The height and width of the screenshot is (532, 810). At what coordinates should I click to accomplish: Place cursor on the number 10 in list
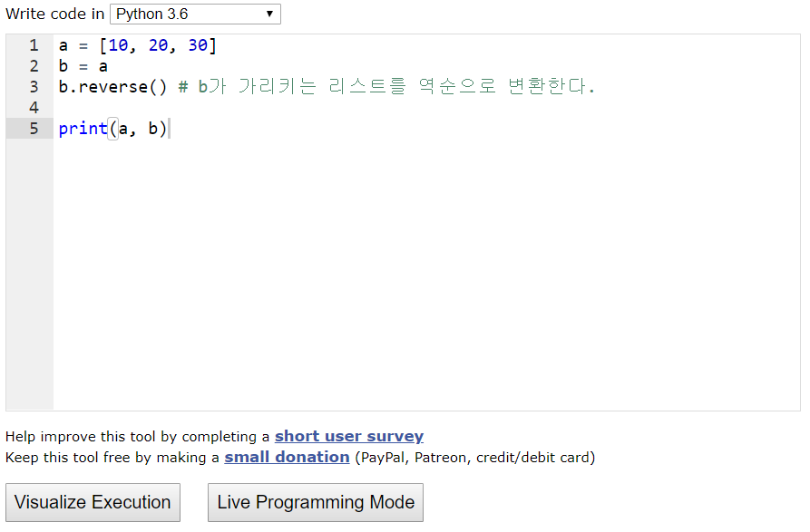click(x=118, y=45)
